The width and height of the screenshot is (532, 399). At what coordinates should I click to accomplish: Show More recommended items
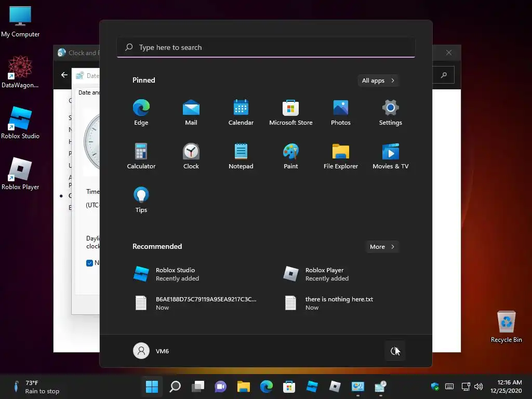point(382,247)
